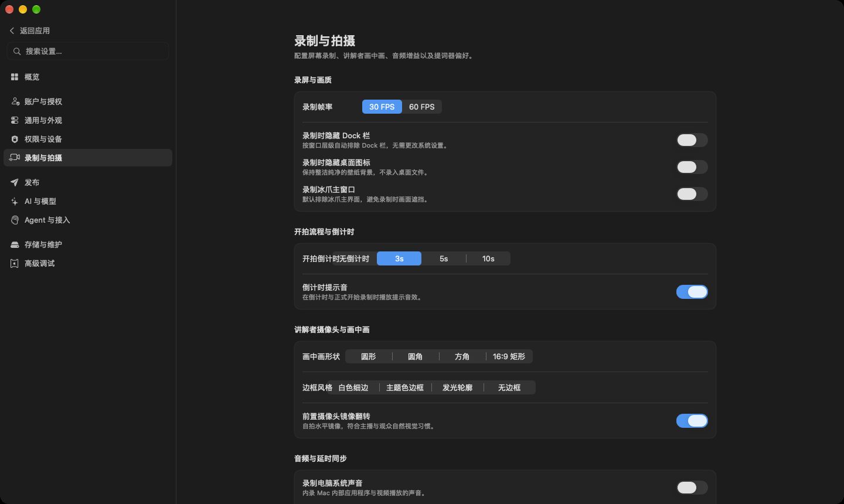The height and width of the screenshot is (504, 844).
Task: Enable 录制电脑系统声音 switch
Action: point(692,488)
